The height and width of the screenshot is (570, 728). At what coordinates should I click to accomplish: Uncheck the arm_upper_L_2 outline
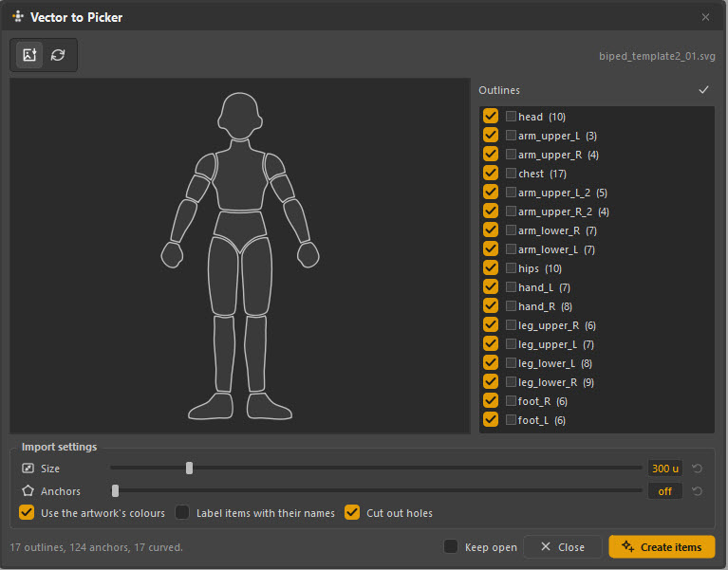tap(491, 192)
